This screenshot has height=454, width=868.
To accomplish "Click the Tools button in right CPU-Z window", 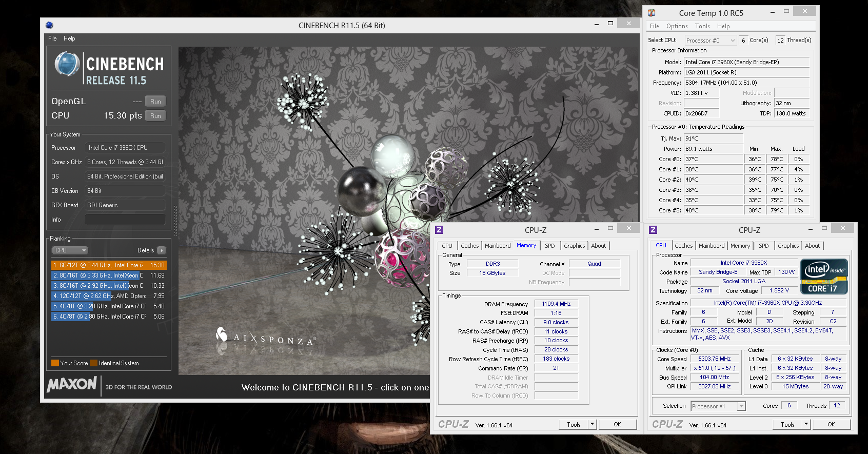I will [787, 424].
